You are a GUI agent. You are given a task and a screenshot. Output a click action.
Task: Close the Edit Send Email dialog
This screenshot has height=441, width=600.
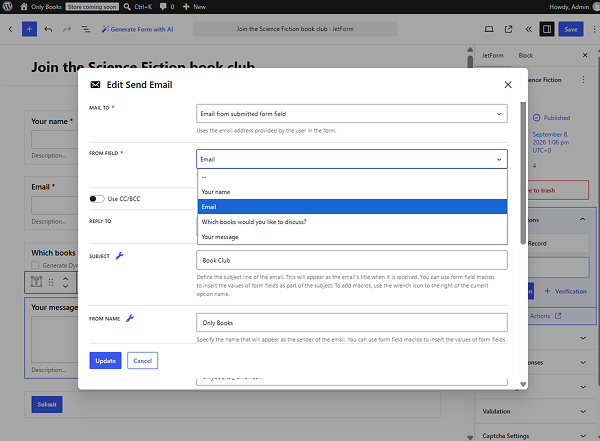[x=508, y=85]
